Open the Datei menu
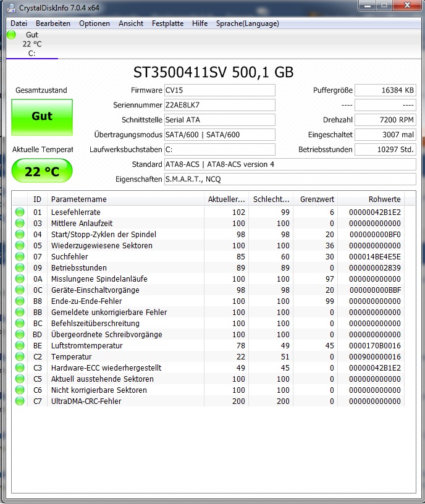 coord(19,23)
